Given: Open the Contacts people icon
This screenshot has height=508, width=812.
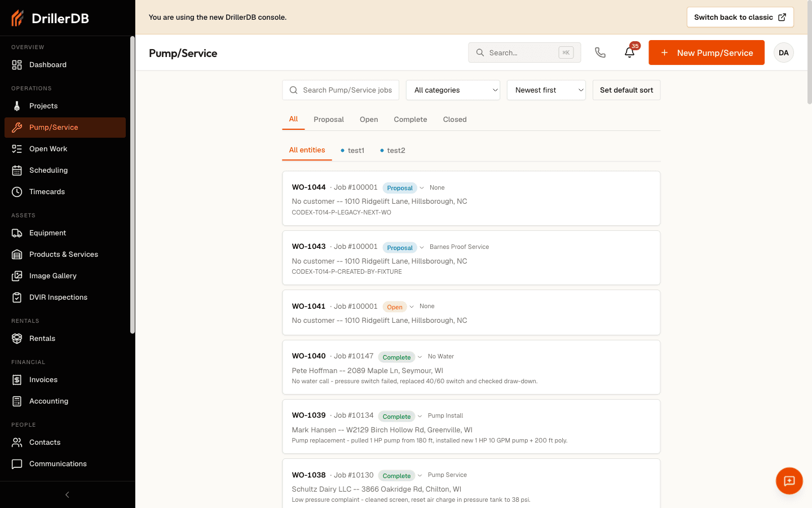Looking at the screenshot, I should (x=17, y=443).
